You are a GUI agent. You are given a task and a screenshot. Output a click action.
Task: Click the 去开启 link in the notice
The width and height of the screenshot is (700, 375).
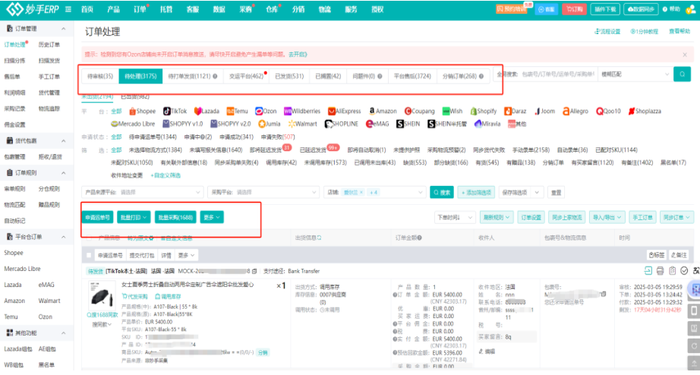(x=298, y=54)
